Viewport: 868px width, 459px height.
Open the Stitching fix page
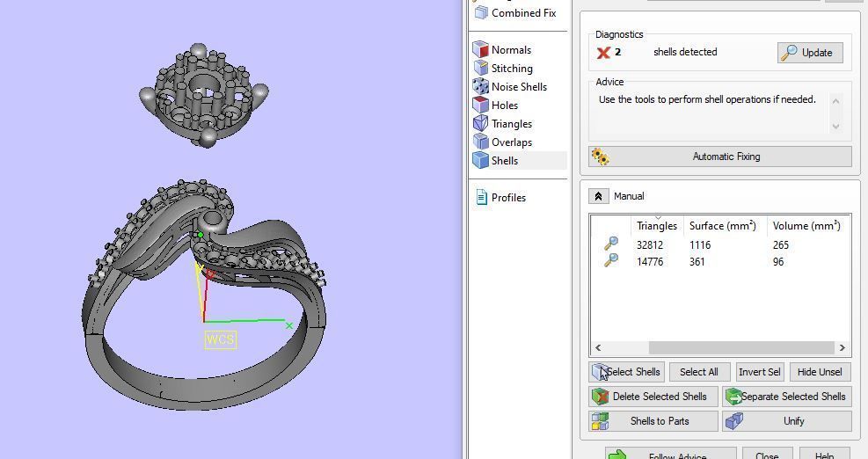coord(503,68)
